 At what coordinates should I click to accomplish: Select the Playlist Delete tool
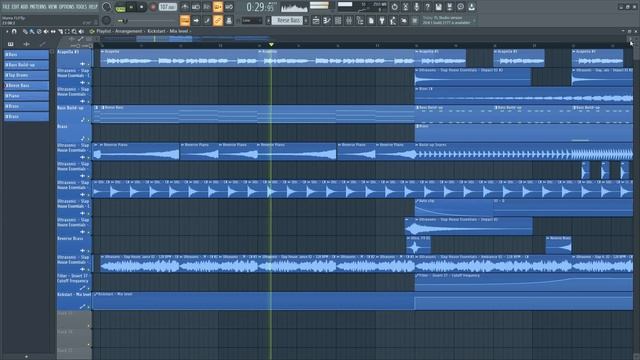[39, 31]
